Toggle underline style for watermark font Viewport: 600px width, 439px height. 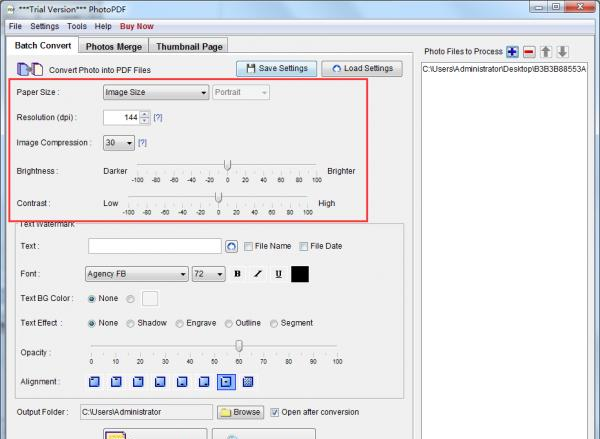click(x=277, y=274)
